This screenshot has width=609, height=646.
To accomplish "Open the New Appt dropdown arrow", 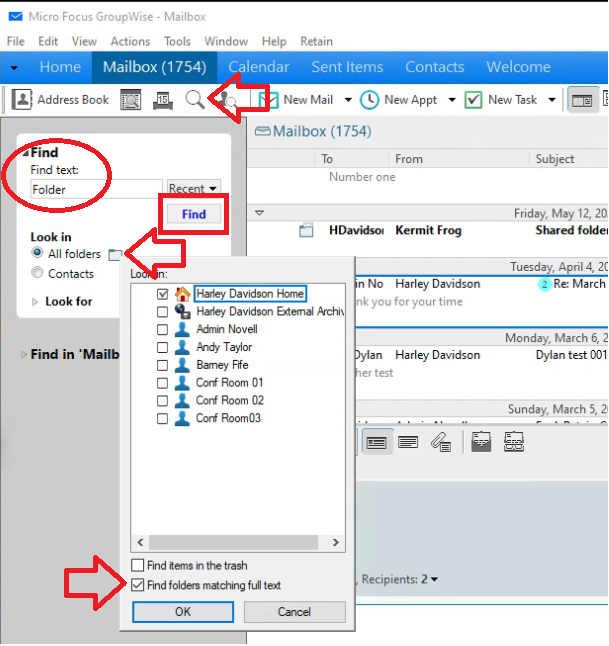I will [x=452, y=100].
